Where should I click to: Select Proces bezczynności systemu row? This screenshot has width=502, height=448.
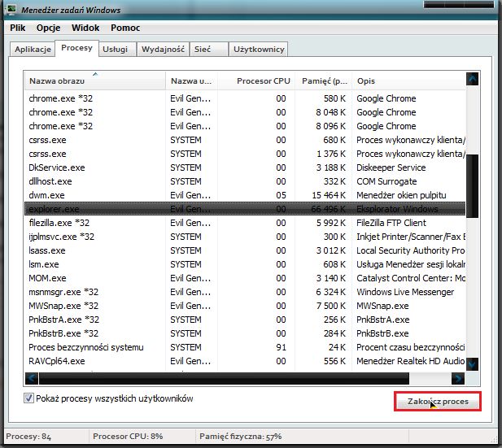pos(245,347)
